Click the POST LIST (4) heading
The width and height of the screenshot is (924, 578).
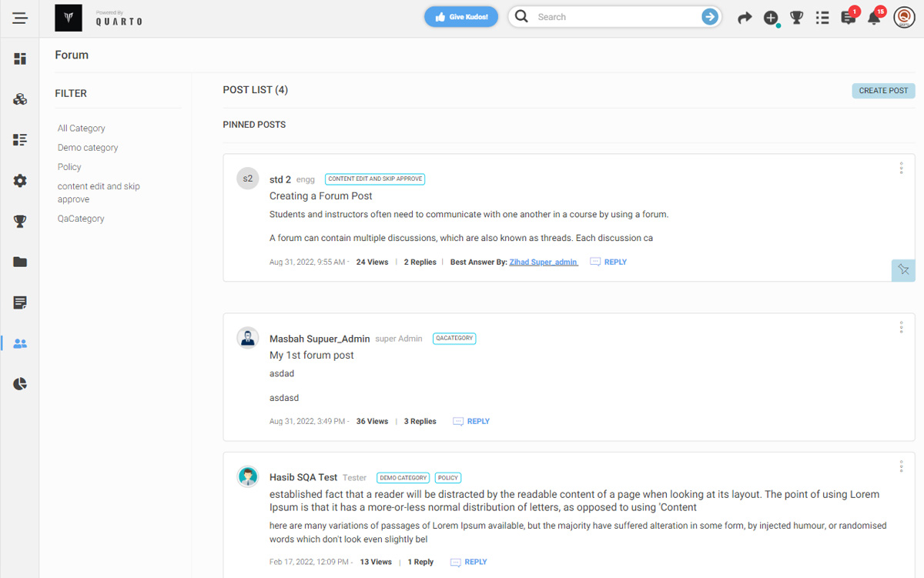pyautogui.click(x=256, y=90)
